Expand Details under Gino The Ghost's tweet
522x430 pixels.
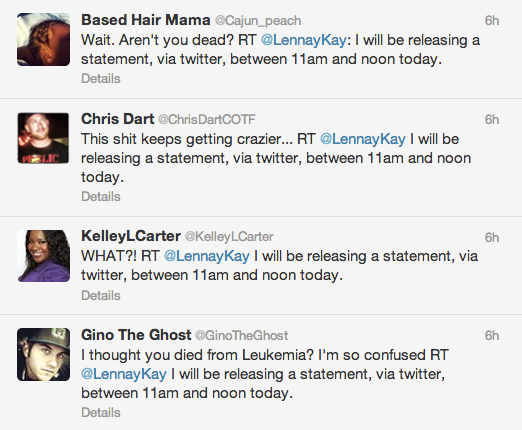click(101, 413)
